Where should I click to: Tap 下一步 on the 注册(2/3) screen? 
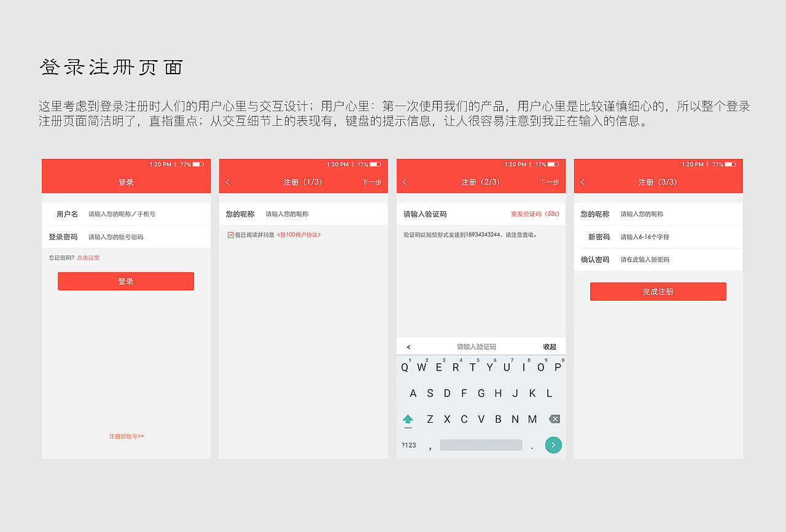coord(549,182)
